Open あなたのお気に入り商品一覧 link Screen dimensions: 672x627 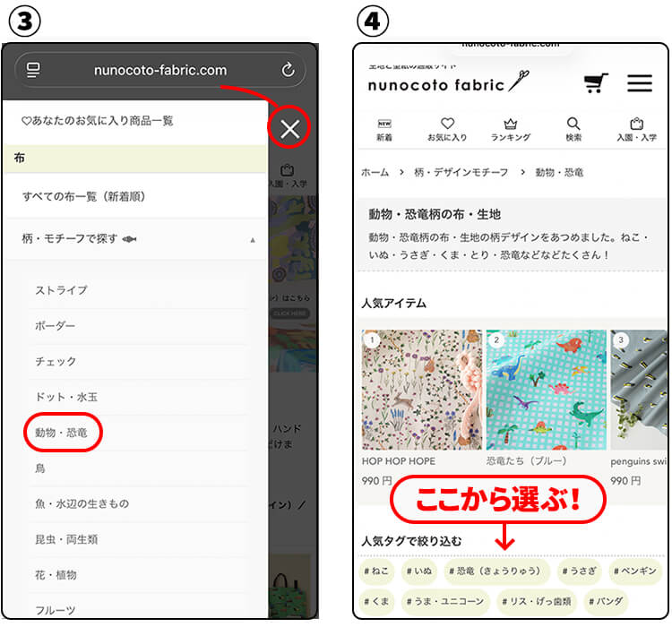point(98,120)
